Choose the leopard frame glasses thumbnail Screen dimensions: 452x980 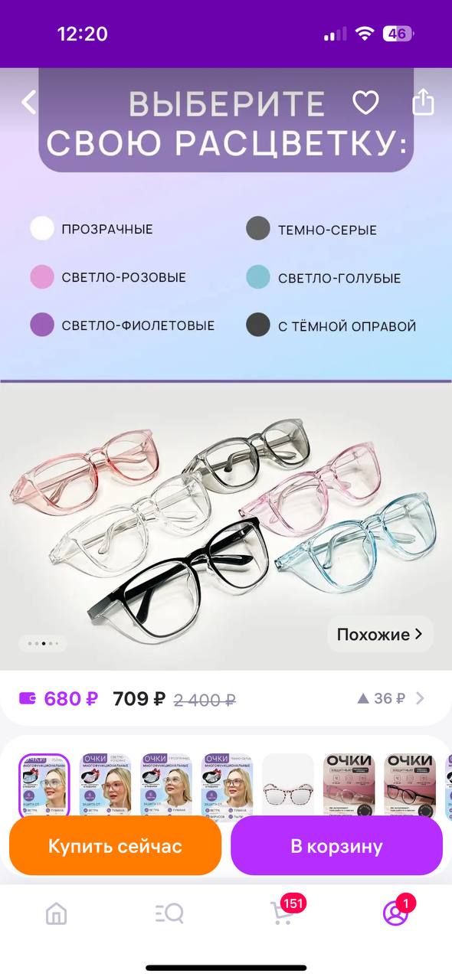288,786
